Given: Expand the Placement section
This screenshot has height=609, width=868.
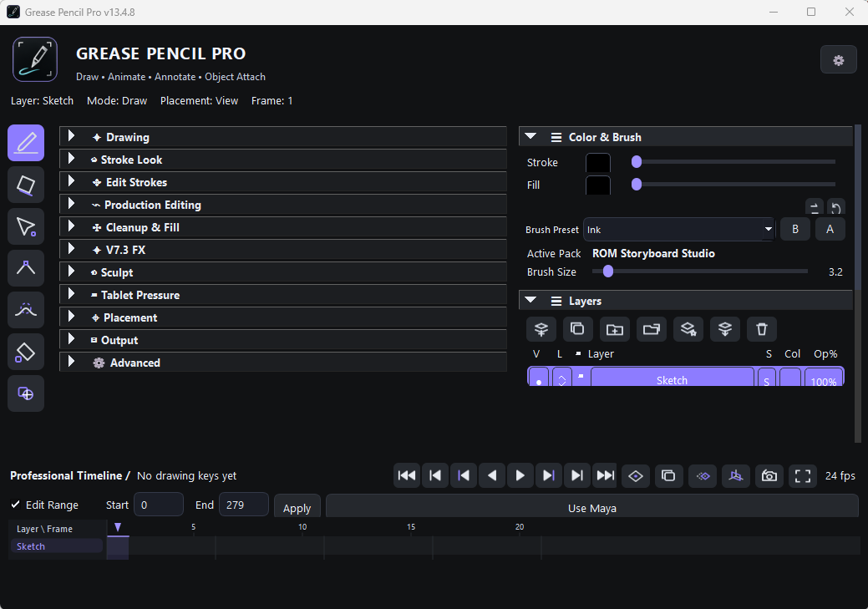Looking at the screenshot, I should click(x=283, y=317).
